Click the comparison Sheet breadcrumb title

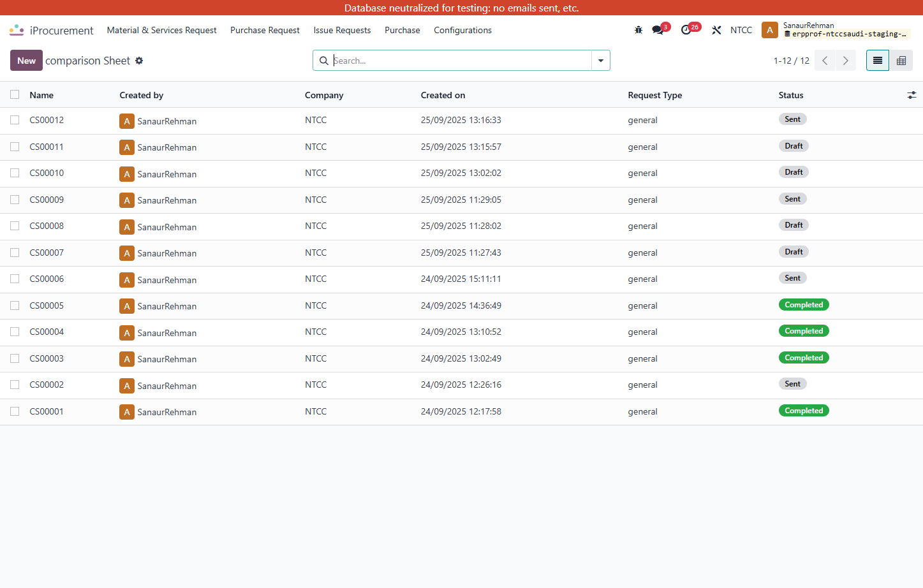(x=88, y=61)
